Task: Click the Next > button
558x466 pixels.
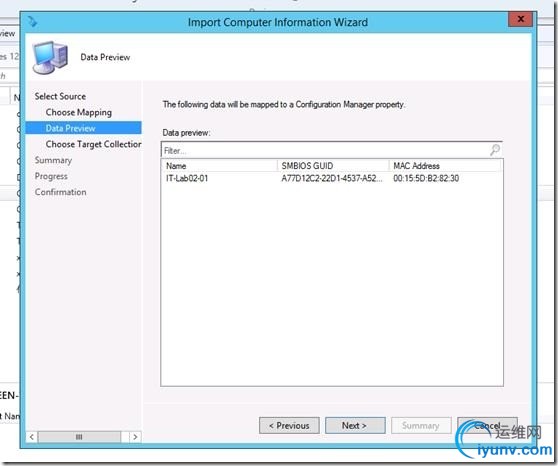Action: pyautogui.click(x=355, y=425)
